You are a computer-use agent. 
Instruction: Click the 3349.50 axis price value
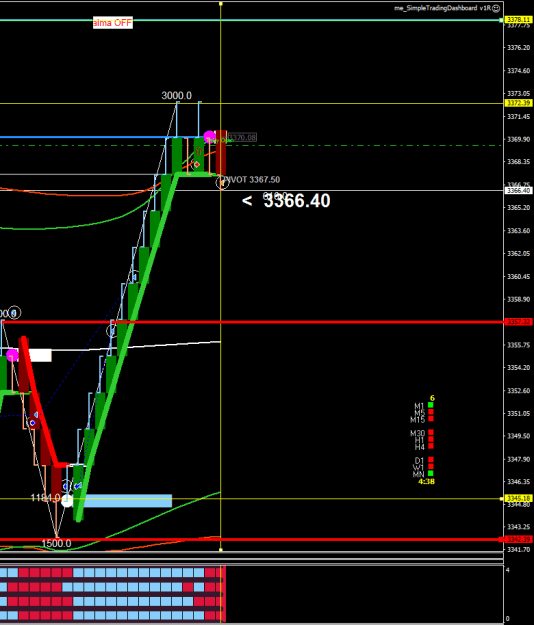tap(518, 436)
